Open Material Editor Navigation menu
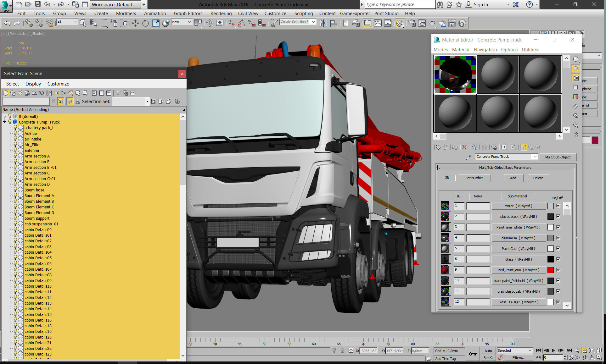 (485, 50)
